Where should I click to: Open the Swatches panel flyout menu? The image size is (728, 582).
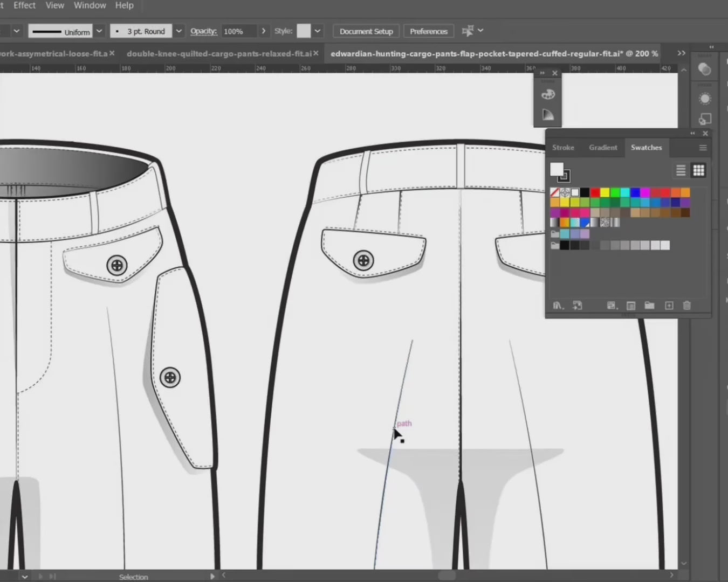click(x=703, y=147)
